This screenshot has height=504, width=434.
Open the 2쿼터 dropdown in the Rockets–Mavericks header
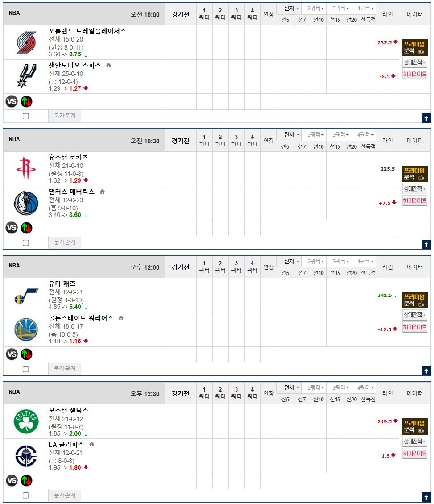[x=316, y=134]
